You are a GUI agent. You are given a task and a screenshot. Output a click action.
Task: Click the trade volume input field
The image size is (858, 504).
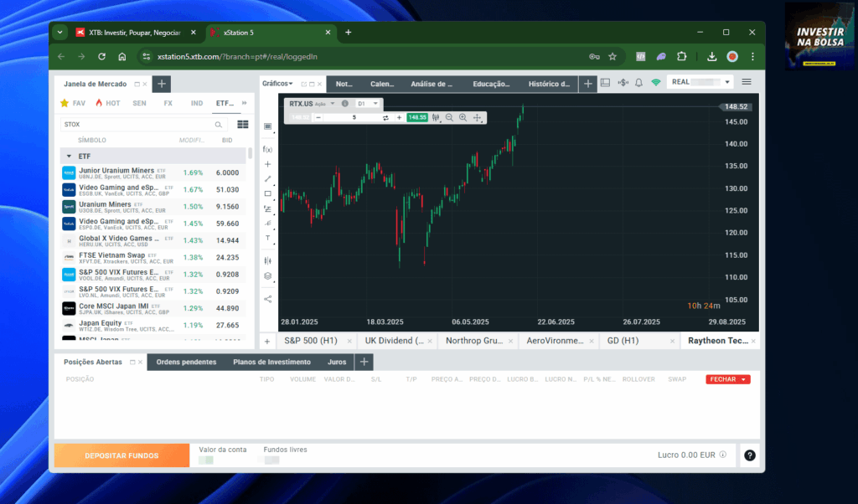tap(353, 117)
